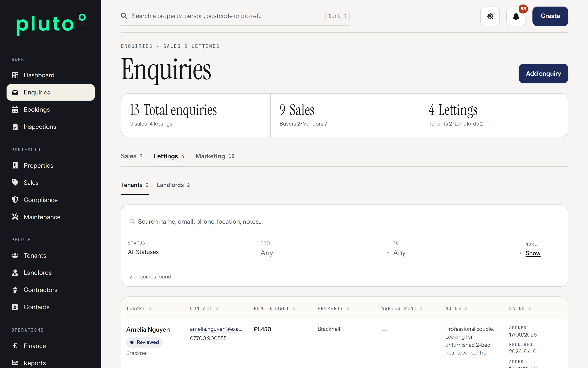Select the Tenants sub-tab
This screenshot has width=588, height=368.
coord(135,185)
